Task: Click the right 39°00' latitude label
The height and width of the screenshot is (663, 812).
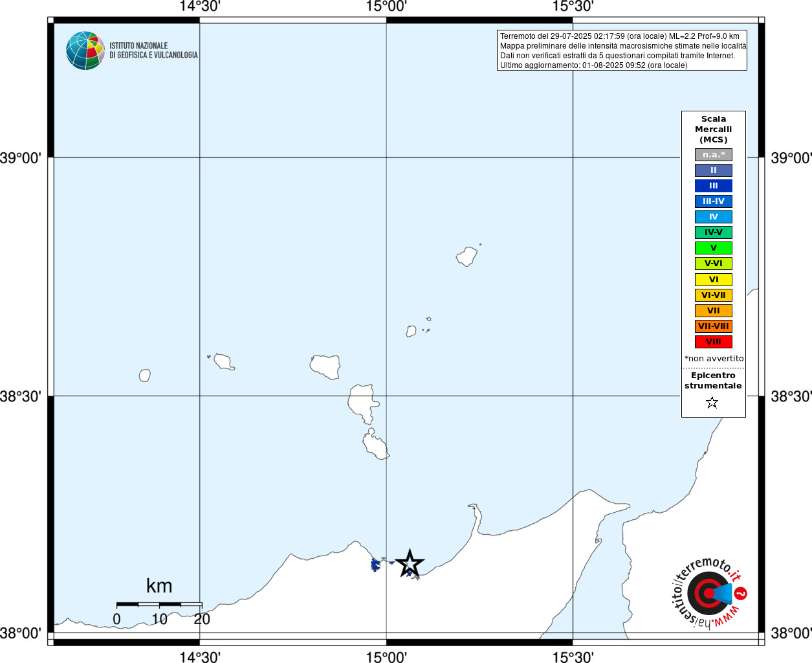Action: click(791, 158)
